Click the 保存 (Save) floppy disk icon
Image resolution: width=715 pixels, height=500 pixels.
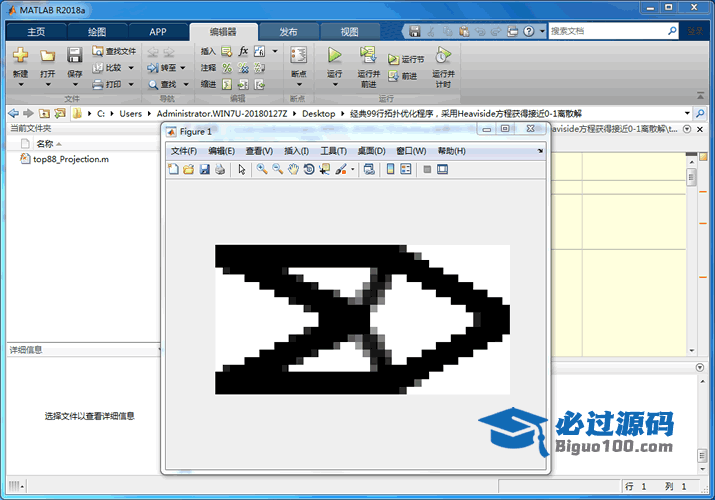pos(74,55)
